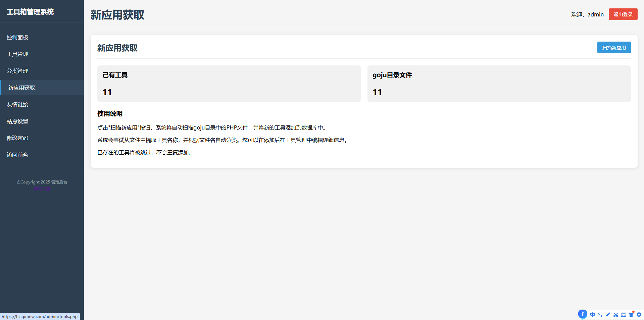Open the input method settings gear
This screenshot has height=320, width=644.
click(638, 315)
